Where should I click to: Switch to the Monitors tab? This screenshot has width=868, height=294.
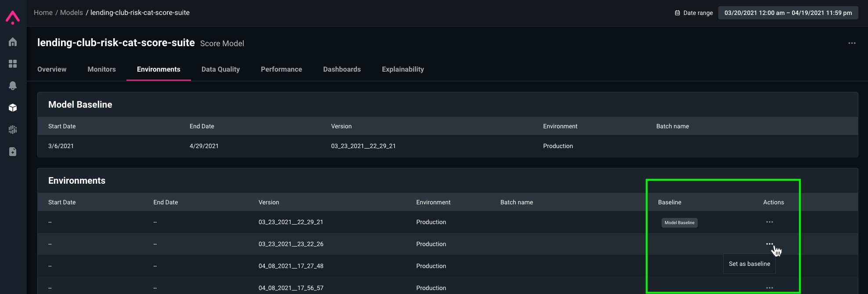(101, 69)
